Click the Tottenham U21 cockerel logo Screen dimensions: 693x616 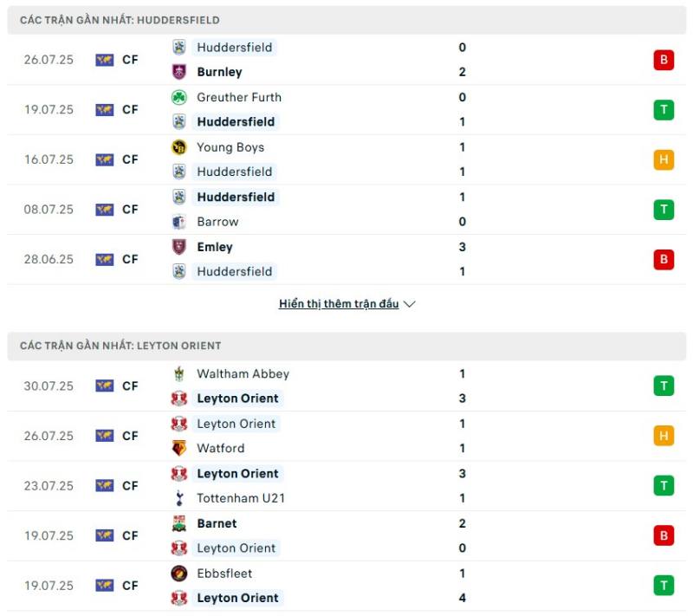(179, 498)
